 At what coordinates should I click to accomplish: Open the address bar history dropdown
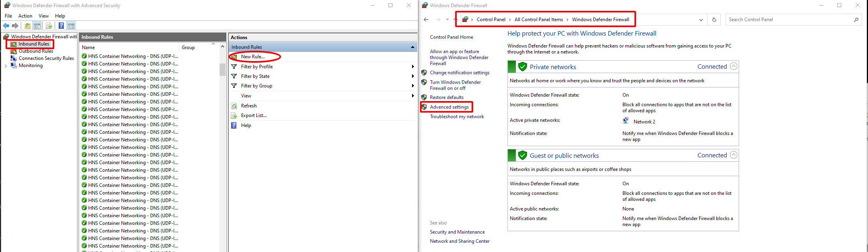(x=701, y=20)
